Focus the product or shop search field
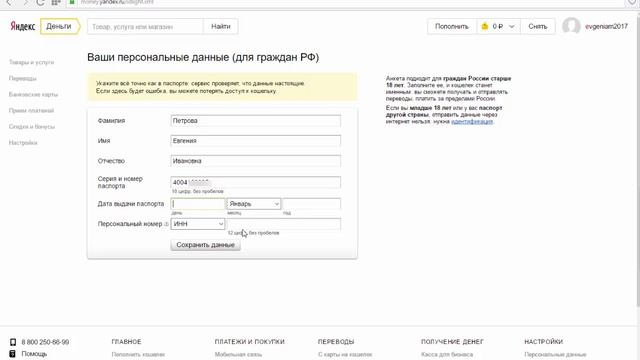The height and width of the screenshot is (360, 640). point(145,27)
